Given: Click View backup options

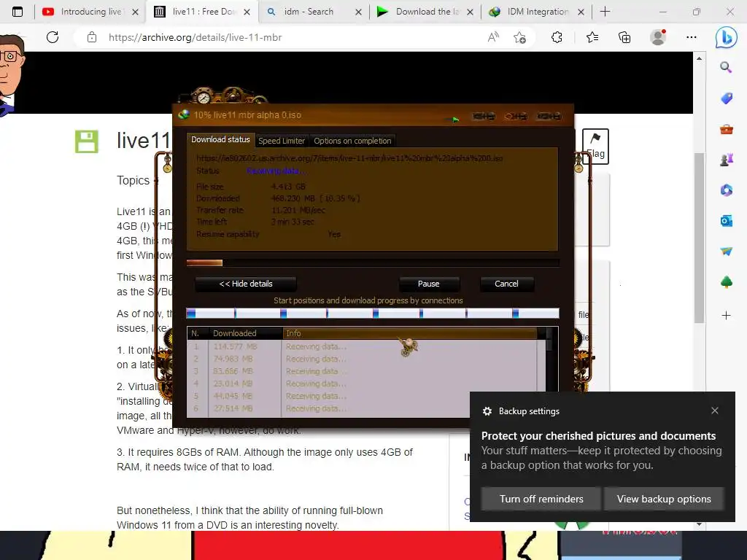Looking at the screenshot, I should (x=664, y=499).
